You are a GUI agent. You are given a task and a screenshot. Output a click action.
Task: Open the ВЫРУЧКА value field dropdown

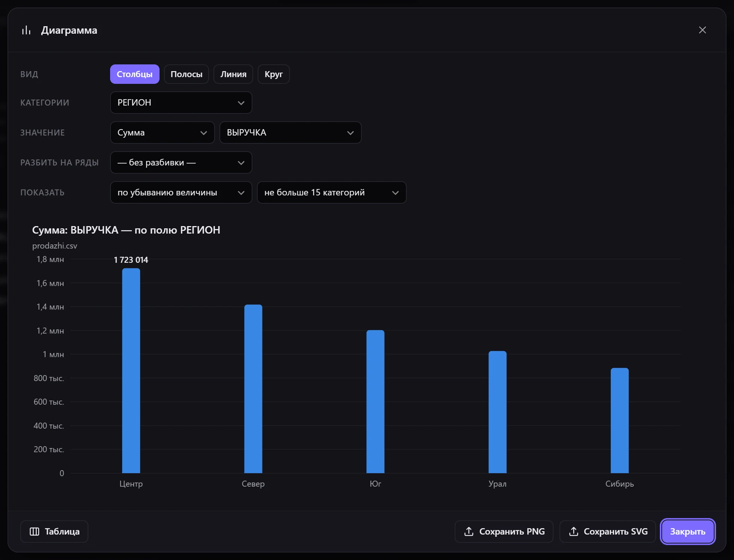[x=290, y=133]
